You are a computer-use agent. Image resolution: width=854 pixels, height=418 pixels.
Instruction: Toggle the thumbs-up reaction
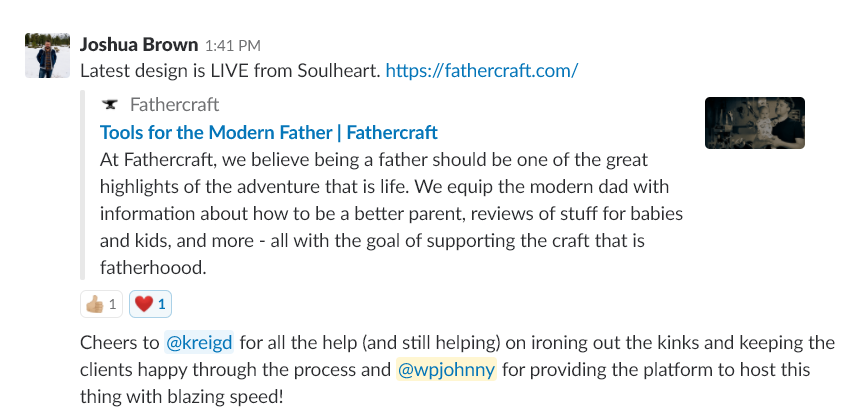[100, 303]
